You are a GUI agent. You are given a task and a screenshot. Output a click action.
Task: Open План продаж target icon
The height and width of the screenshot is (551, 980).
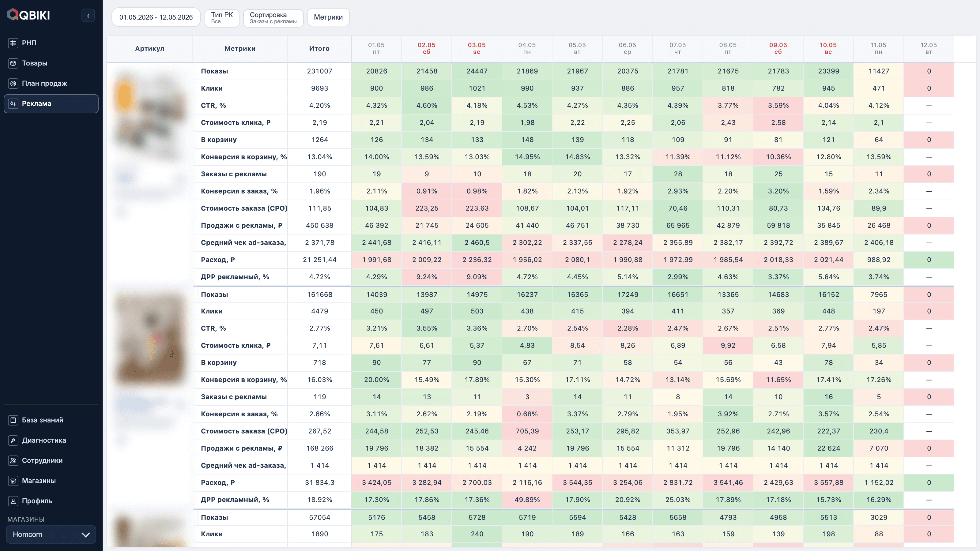tap(13, 83)
